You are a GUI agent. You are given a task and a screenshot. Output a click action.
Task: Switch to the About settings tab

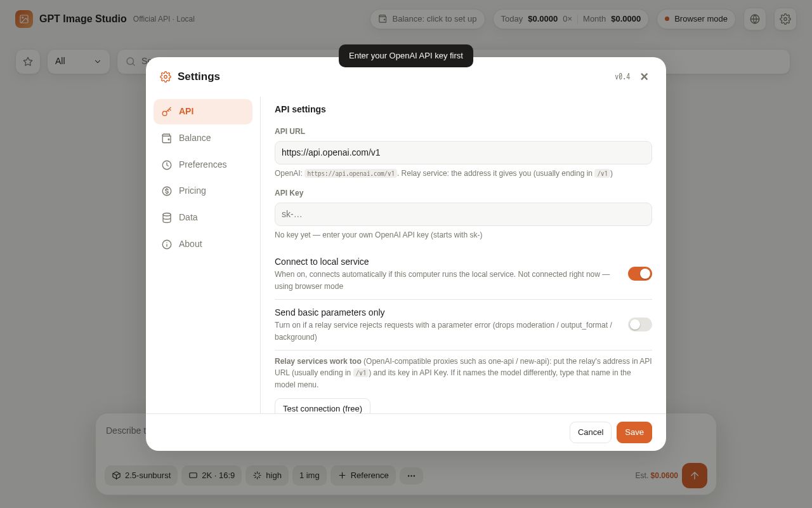point(203,244)
